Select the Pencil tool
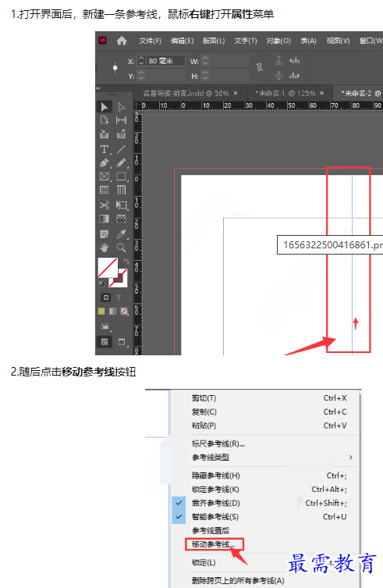This screenshot has width=383, height=588. click(121, 162)
